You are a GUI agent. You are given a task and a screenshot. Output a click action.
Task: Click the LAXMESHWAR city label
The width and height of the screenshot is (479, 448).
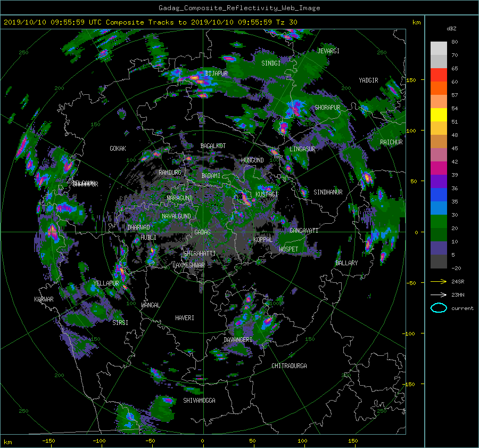[x=188, y=265]
